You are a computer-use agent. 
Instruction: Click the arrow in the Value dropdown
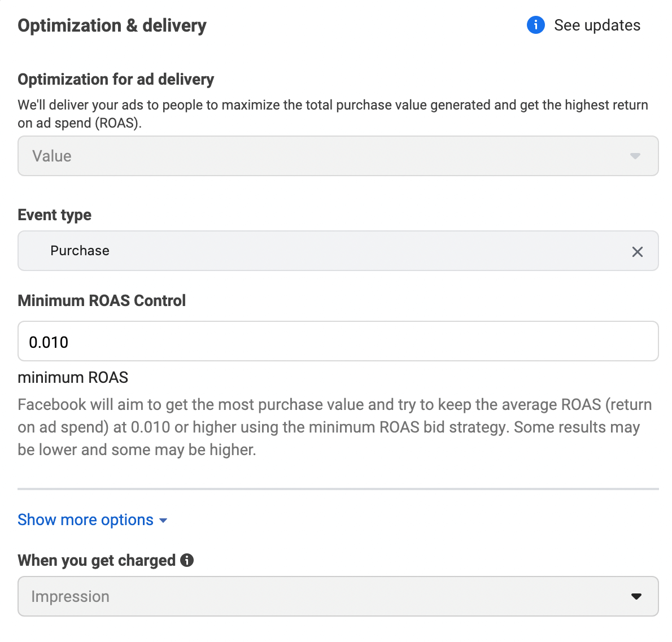[x=635, y=156]
